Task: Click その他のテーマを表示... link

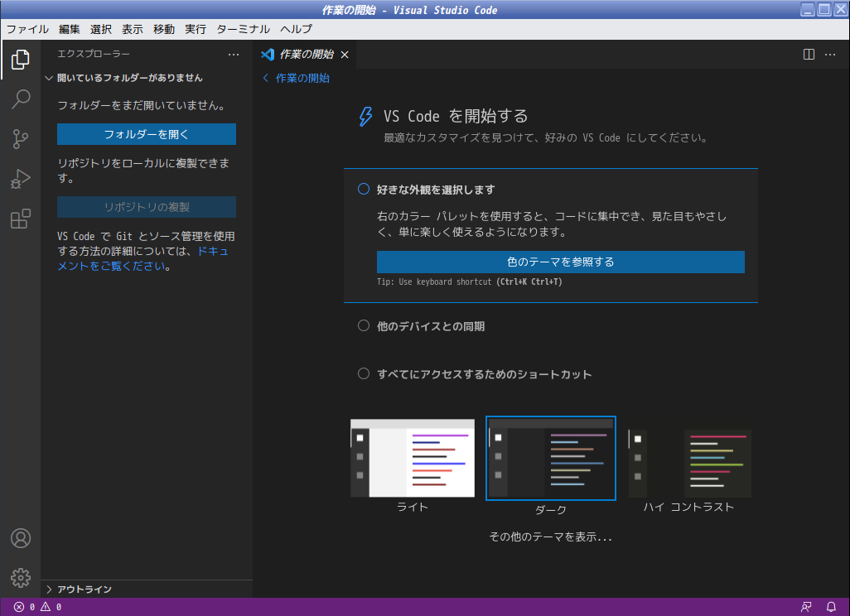Action: pyautogui.click(x=551, y=537)
